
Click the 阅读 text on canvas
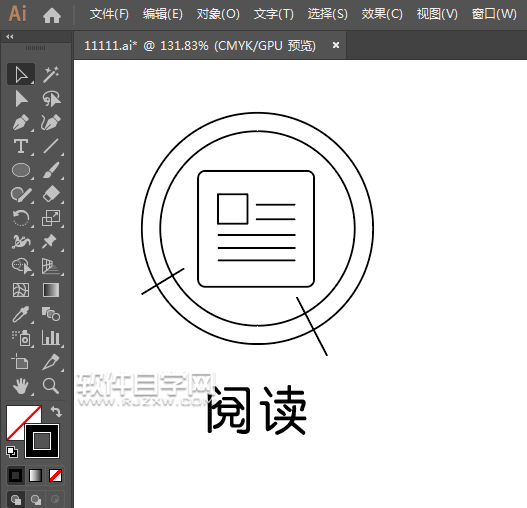[x=256, y=410]
